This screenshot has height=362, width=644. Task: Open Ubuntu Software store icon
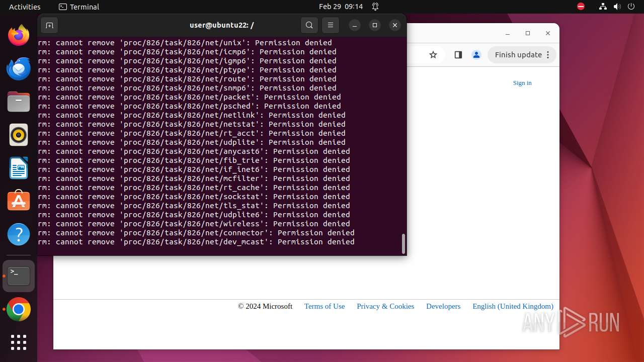point(19,201)
